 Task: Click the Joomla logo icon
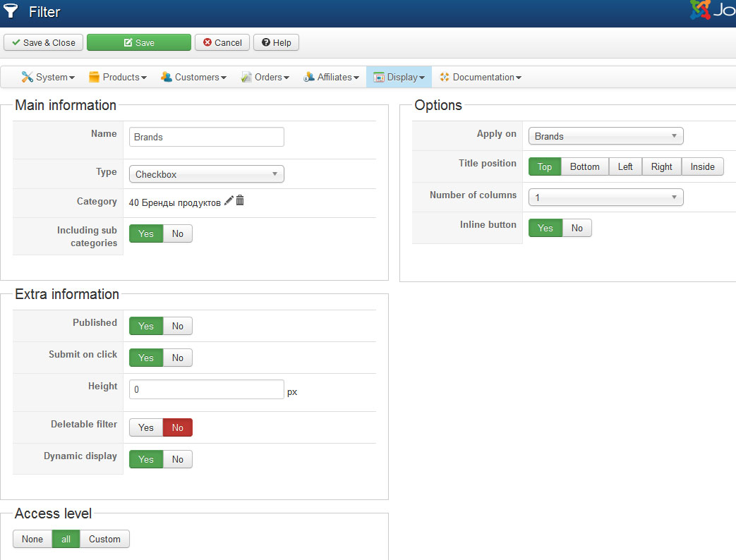point(700,9)
